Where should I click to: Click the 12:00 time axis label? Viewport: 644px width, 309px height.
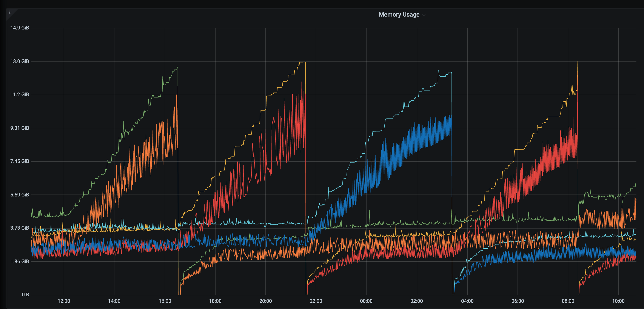(64, 301)
